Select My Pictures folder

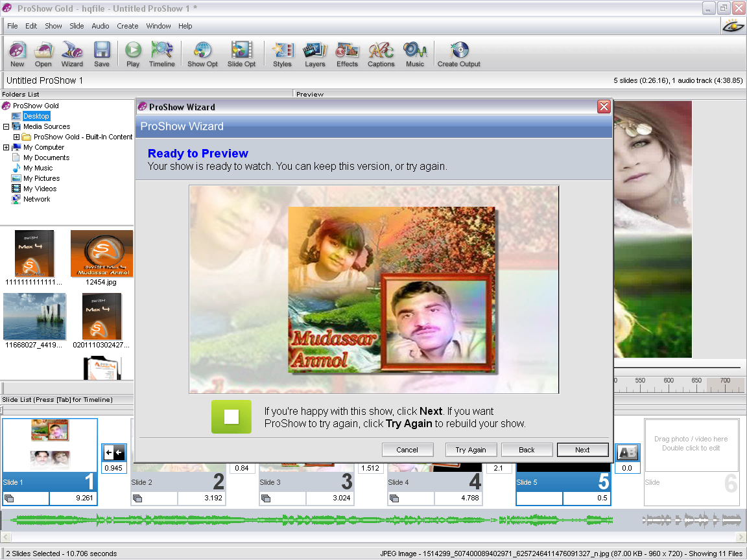click(x=41, y=179)
